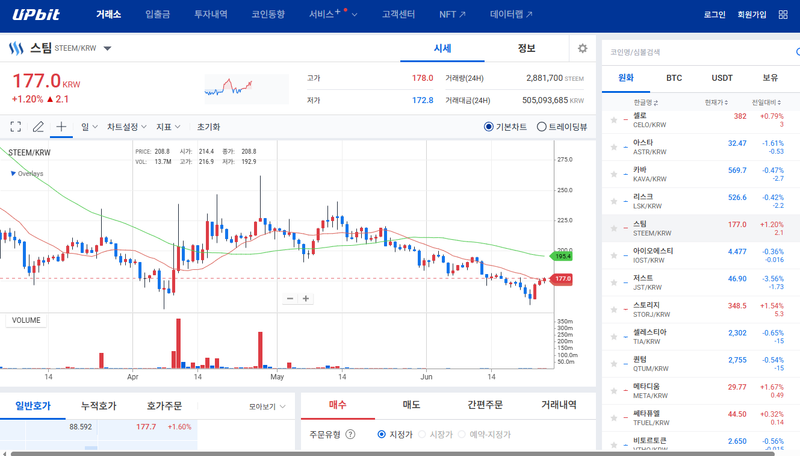Click the Steem coin logo icon
The height and width of the screenshot is (456, 800).
pos(16,48)
